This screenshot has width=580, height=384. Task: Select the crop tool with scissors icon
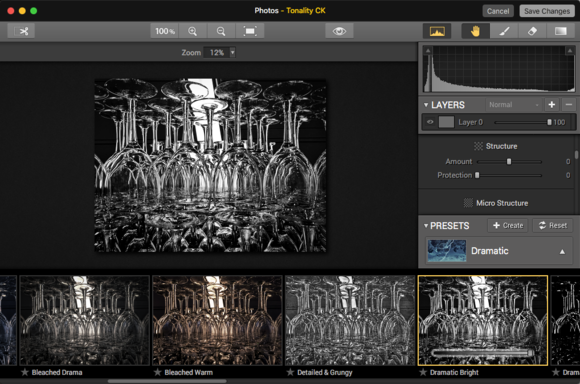(x=21, y=31)
